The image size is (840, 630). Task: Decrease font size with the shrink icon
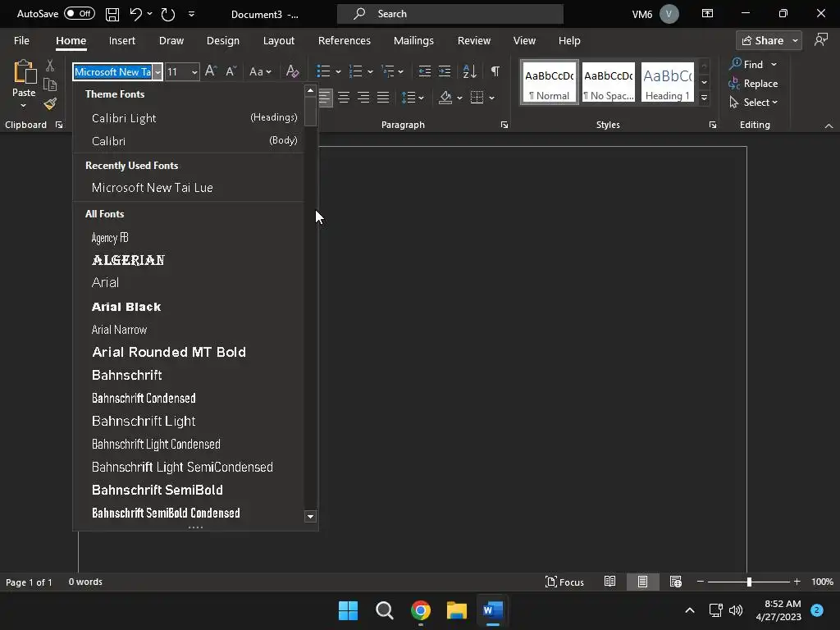231,71
